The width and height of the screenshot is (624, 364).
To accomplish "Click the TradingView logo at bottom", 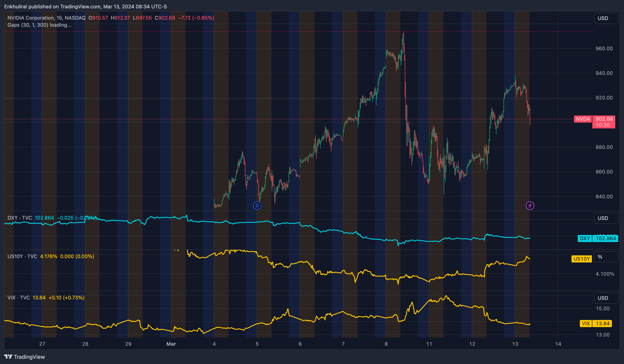I will click(x=24, y=357).
